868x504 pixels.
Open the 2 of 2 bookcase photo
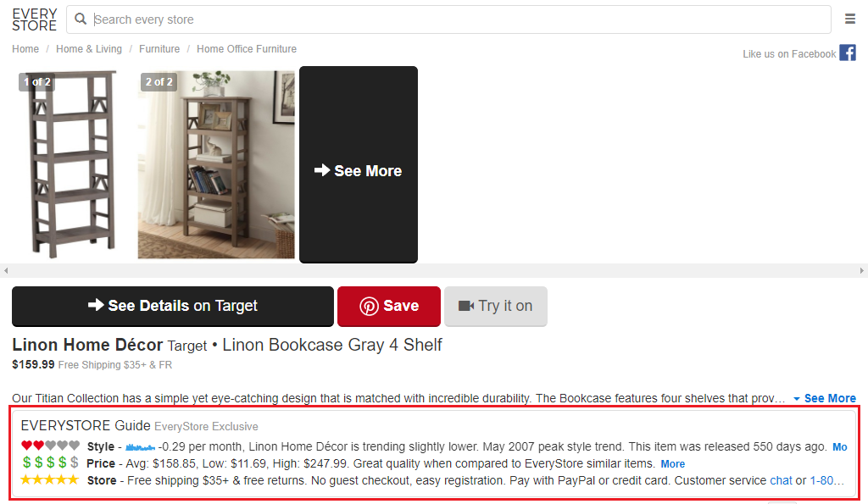(x=216, y=164)
